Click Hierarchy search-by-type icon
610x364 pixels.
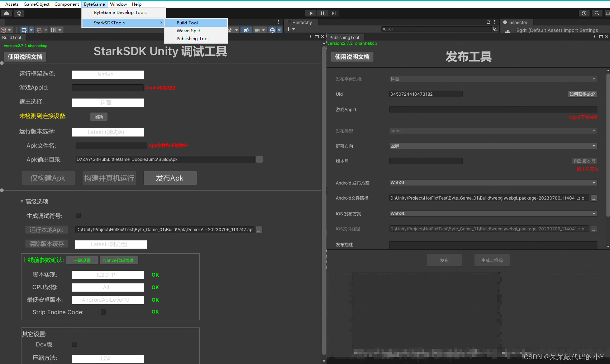[x=495, y=29]
